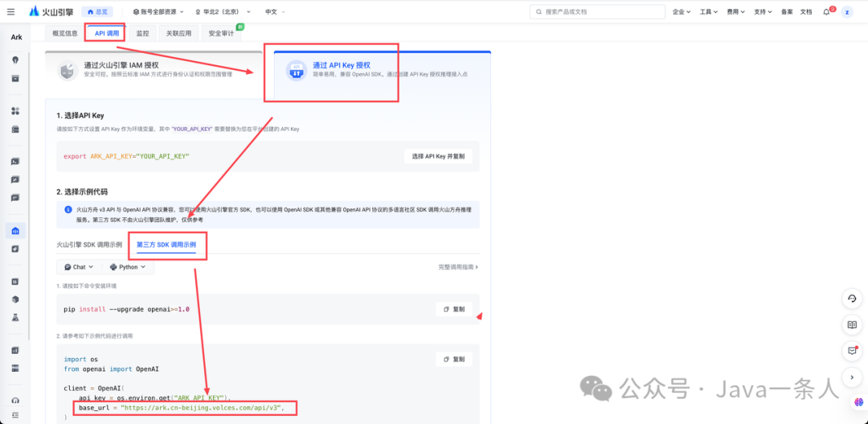Open the Python language dropdown
868x424 pixels.
(x=127, y=266)
